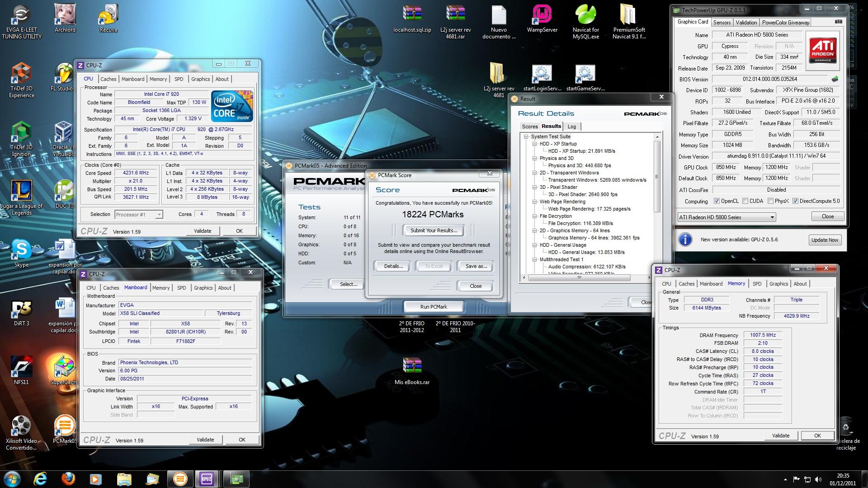Collapse 2D - Transparent Windows node
The width and height of the screenshot is (868, 488).
pyautogui.click(x=535, y=173)
